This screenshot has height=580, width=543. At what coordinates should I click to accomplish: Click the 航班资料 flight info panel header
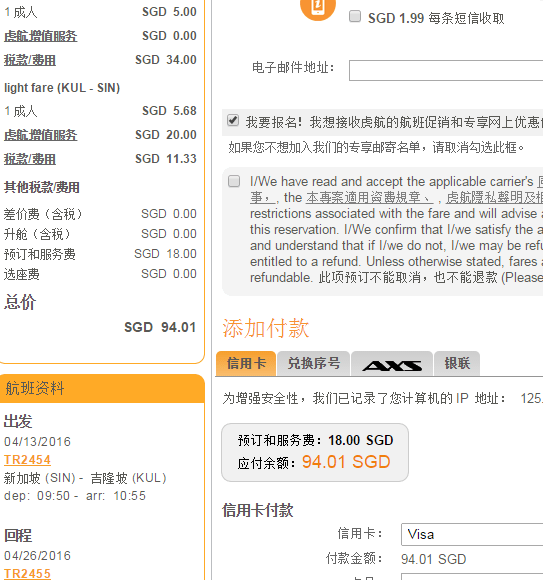click(102, 388)
